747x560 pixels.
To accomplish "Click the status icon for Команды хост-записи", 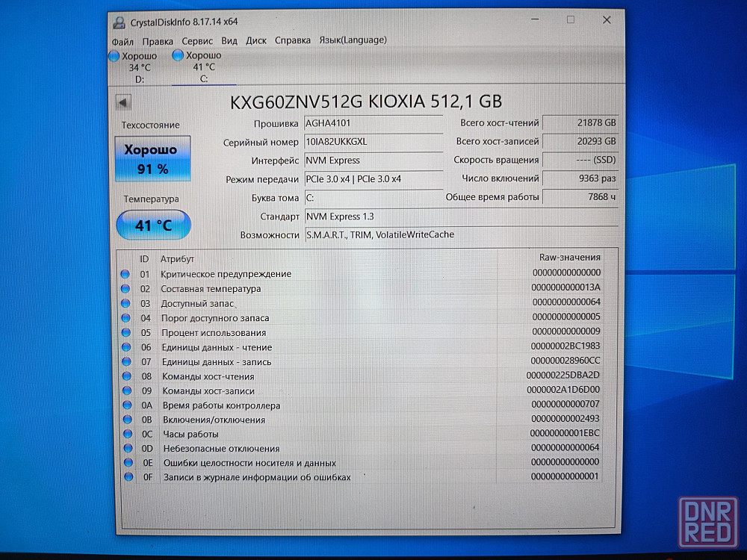I will pos(127,391).
